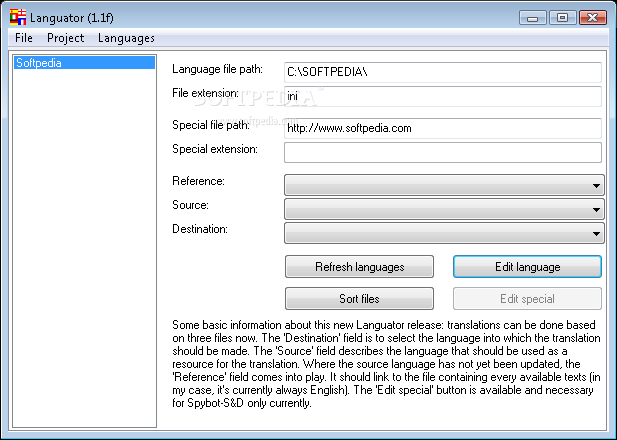The width and height of the screenshot is (617, 440).
Task: Close the Languator window
Action: point(593,18)
